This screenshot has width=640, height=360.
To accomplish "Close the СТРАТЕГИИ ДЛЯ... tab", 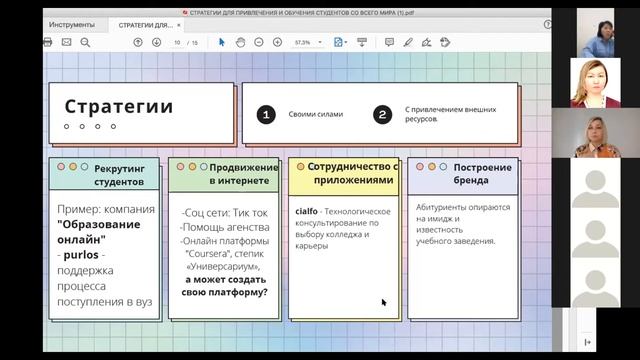I will click(x=179, y=25).
